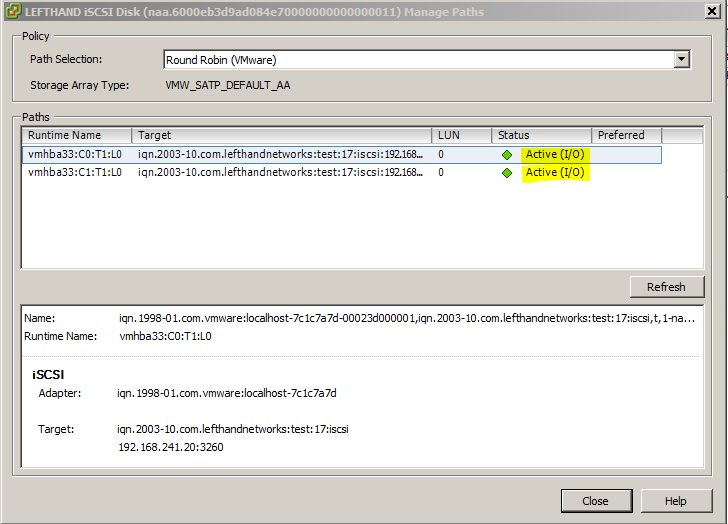Click the vSphere icon in the title bar
Image resolution: width=728 pixels, height=524 pixels.
click(12, 11)
